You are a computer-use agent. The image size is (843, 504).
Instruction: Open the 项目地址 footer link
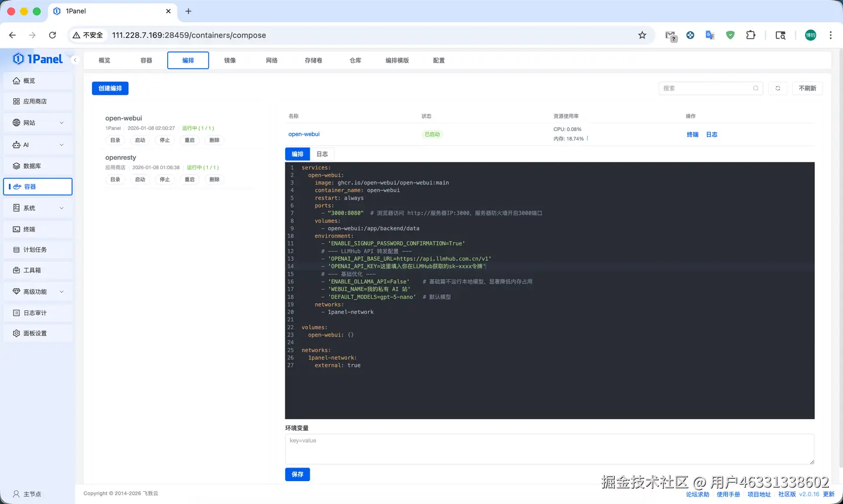click(x=759, y=494)
